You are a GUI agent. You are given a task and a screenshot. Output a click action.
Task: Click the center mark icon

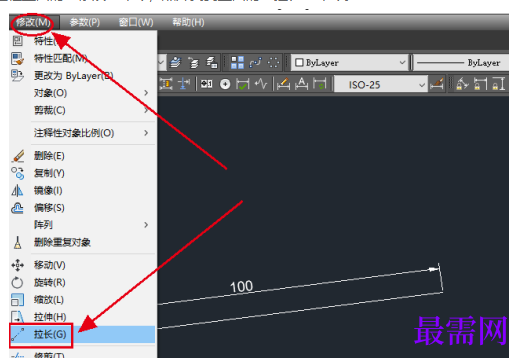click(x=225, y=84)
